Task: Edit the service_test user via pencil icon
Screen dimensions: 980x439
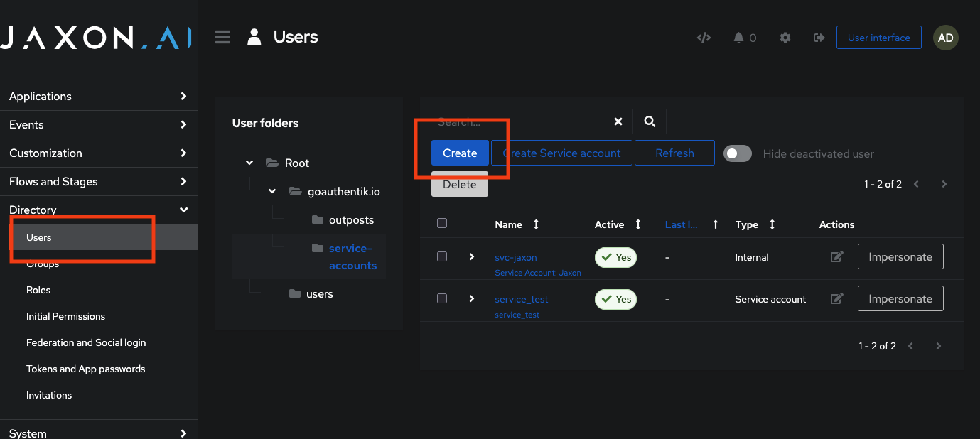Action: 836,298
